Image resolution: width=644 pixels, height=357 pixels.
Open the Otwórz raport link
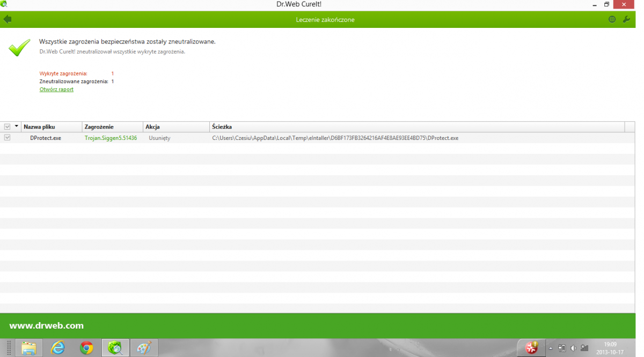click(x=56, y=90)
